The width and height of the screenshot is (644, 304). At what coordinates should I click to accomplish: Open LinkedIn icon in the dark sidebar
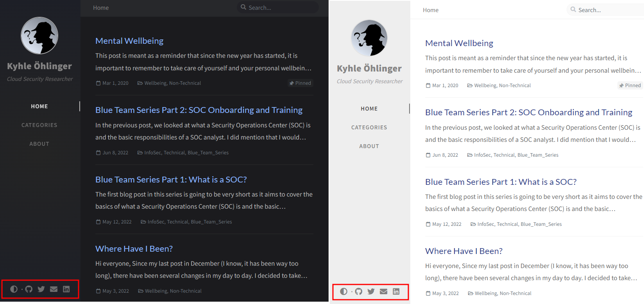point(66,289)
